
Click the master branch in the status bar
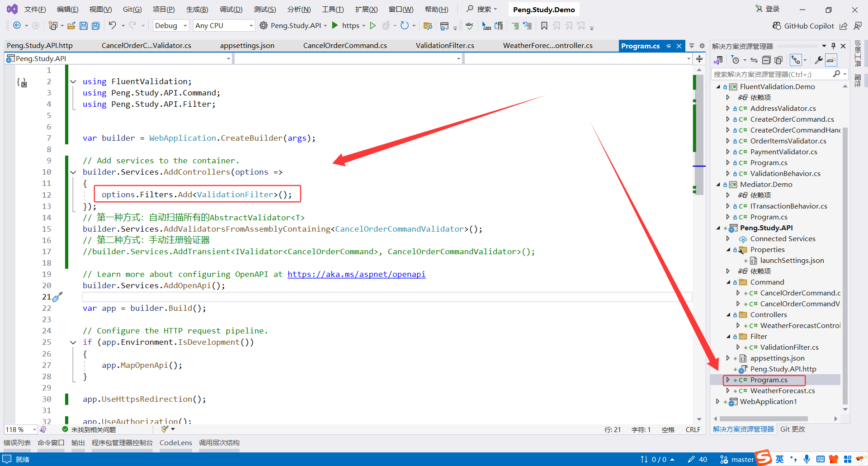pos(737,460)
